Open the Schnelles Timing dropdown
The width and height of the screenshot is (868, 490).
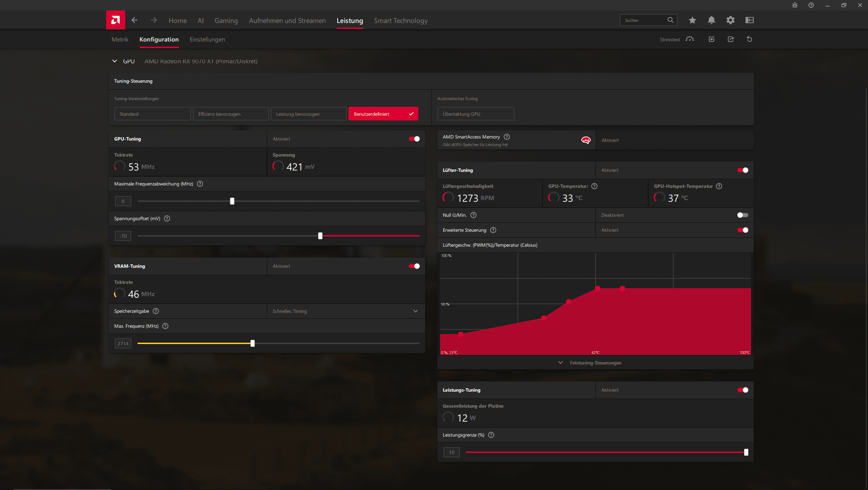click(346, 311)
